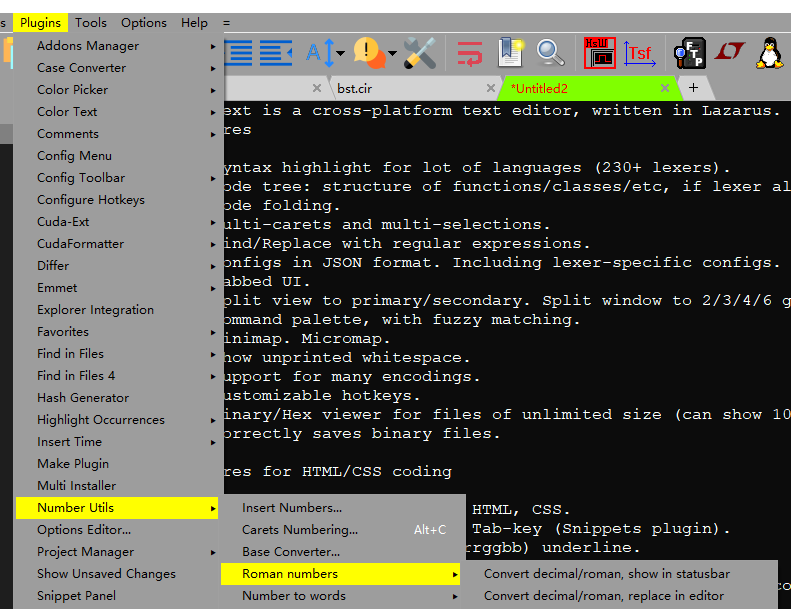Open dropdown arrow beside comment bubble icon
The height and width of the screenshot is (609, 791).
click(x=392, y=53)
